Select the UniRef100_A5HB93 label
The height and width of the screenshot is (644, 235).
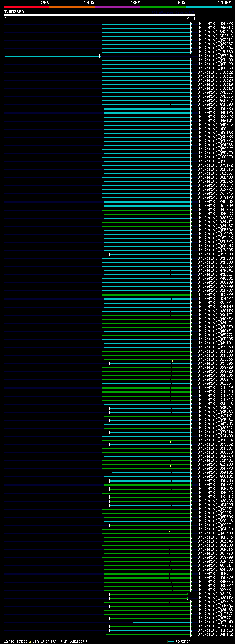coord(215,105)
